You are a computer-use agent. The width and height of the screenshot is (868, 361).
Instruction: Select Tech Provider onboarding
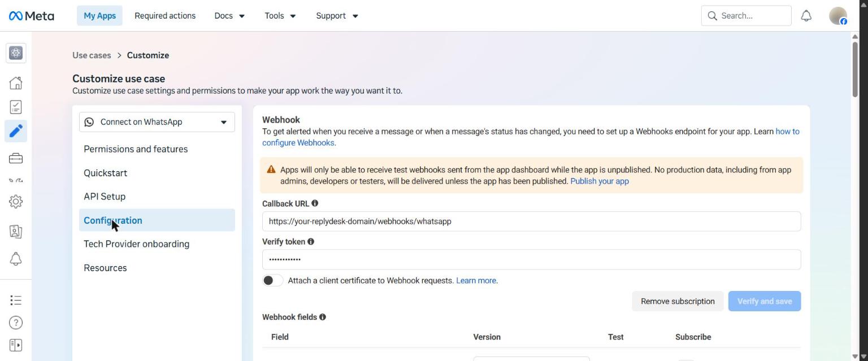click(x=157, y=244)
